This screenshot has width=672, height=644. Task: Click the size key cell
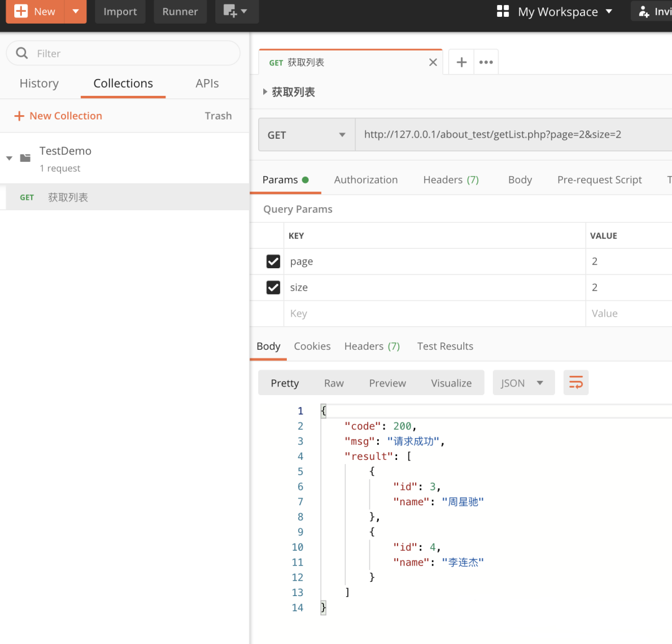pyautogui.click(x=434, y=287)
